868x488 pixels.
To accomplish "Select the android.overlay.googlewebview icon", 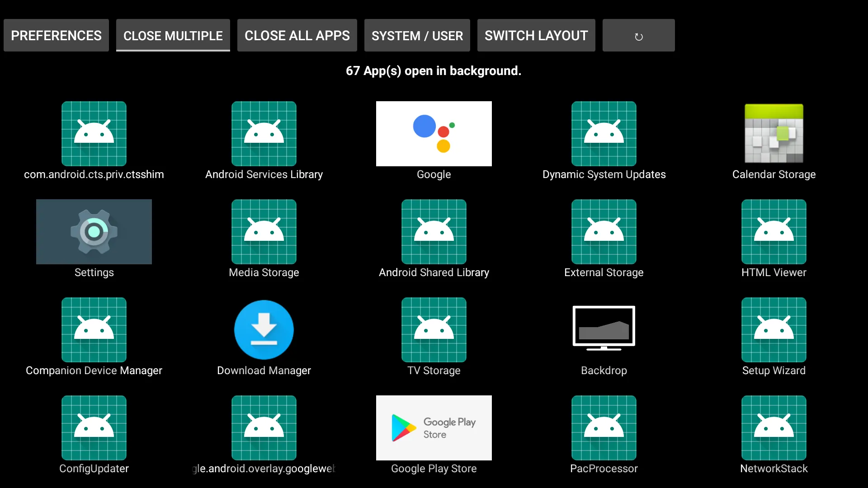I will coord(264,428).
